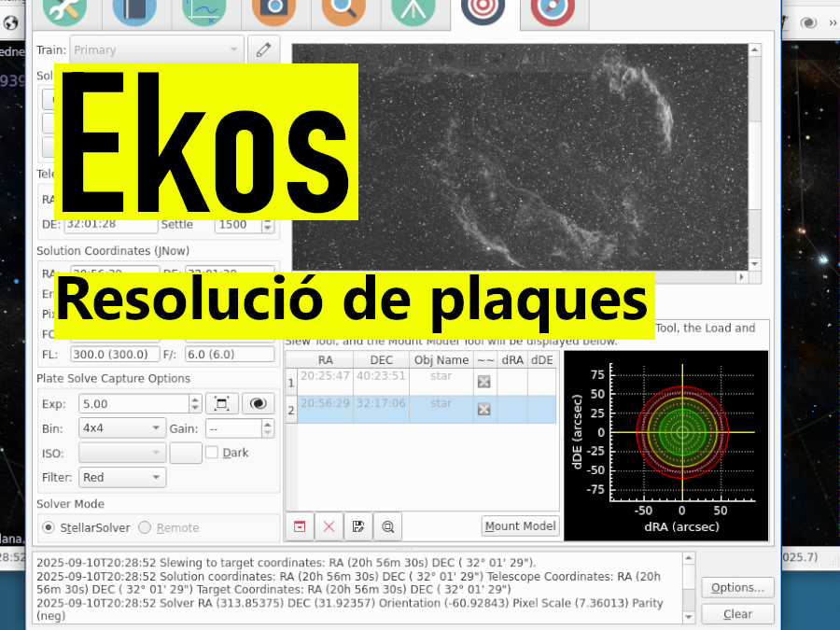Viewport: 840px width, 630px height.
Task: Click the FL 300.0 field
Action: coord(115,354)
